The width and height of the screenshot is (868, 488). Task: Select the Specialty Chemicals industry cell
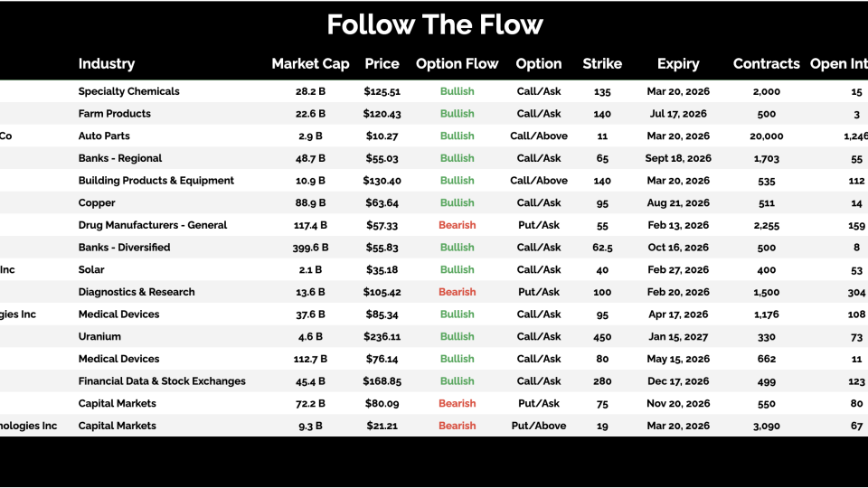click(x=128, y=91)
